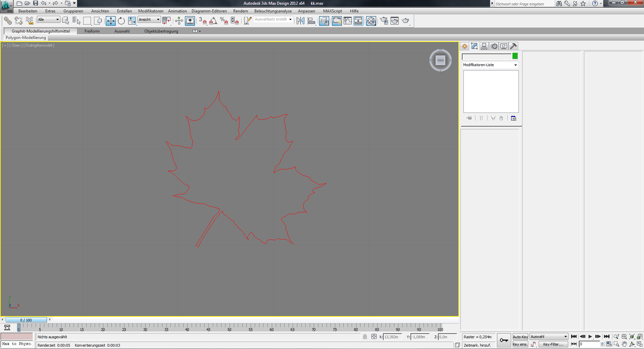Go to the start frame
The width and height of the screenshot is (644, 349).
(574, 337)
